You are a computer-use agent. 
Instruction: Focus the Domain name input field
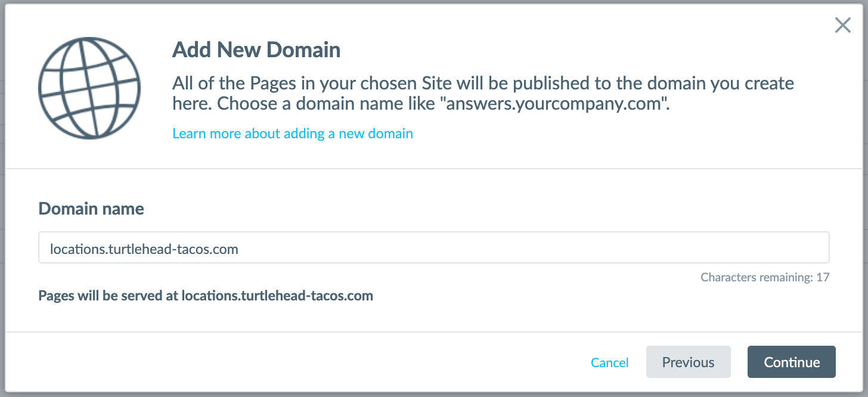tap(433, 247)
